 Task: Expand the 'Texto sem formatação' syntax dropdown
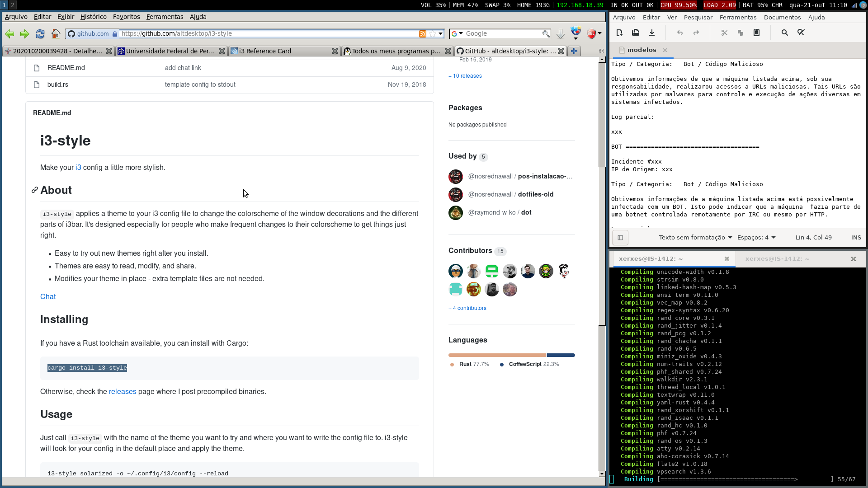click(695, 238)
